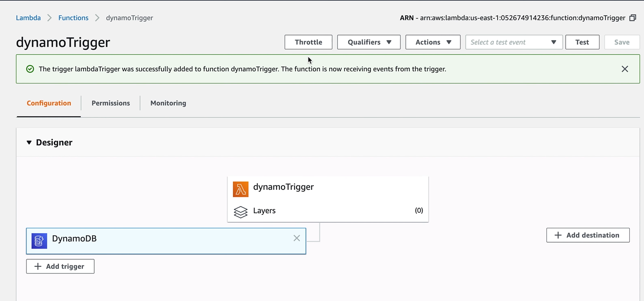This screenshot has height=301, width=644.
Task: Copy the function ARN with the copy icon
Action: pos(633,18)
